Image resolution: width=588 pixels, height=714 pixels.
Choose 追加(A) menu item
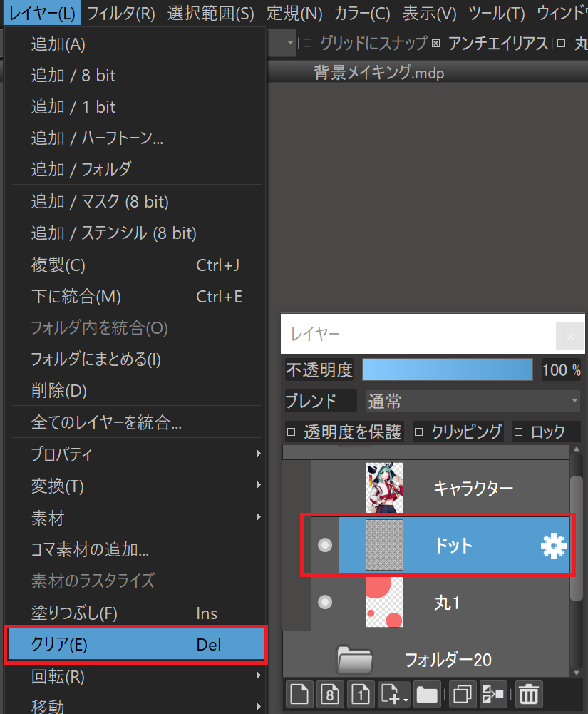pyautogui.click(x=136, y=44)
